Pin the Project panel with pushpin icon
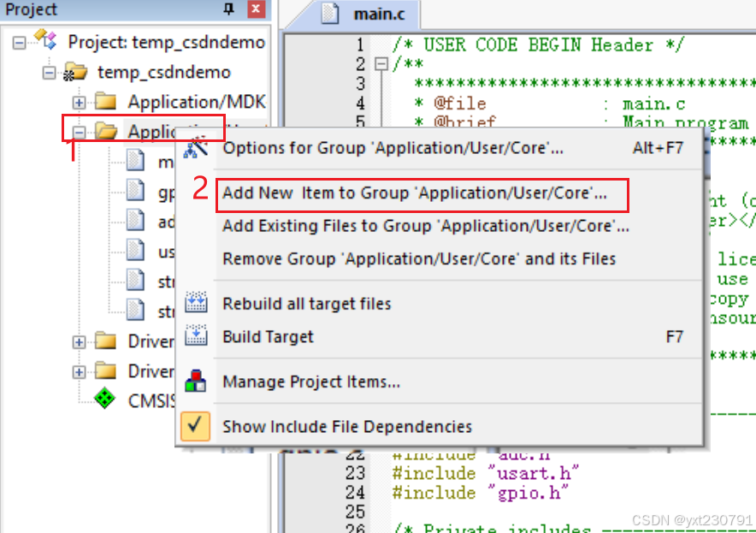 (229, 9)
